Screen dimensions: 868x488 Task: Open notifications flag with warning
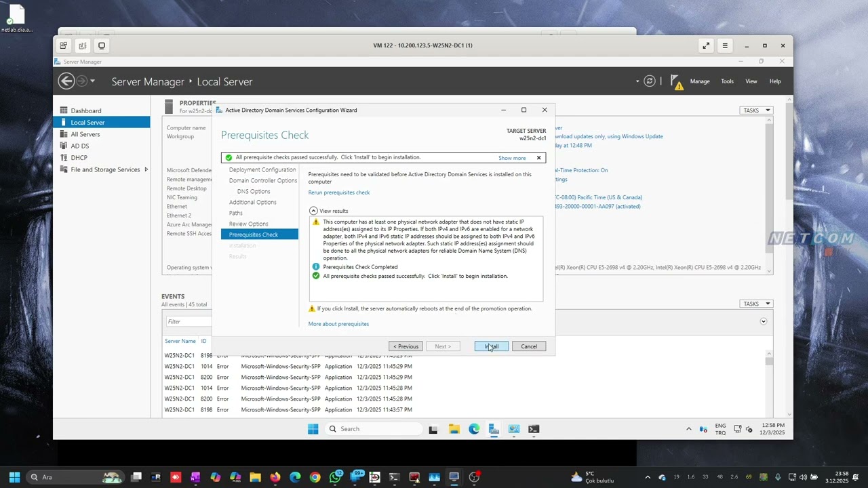677,82
